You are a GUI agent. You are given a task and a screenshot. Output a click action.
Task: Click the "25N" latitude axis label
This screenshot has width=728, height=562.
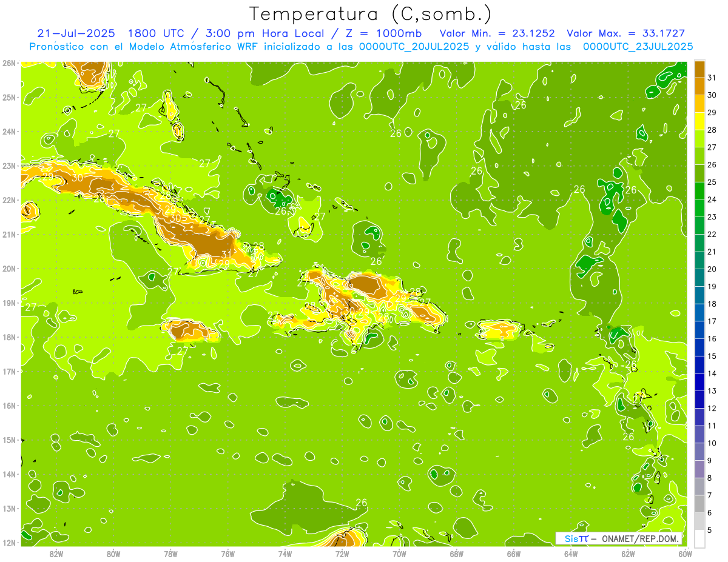[8, 97]
